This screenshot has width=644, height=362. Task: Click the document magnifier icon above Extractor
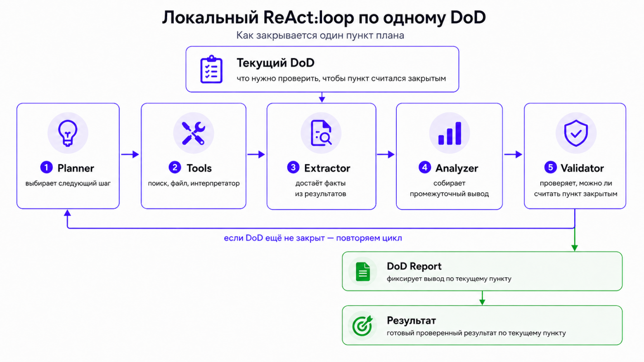[x=321, y=133]
